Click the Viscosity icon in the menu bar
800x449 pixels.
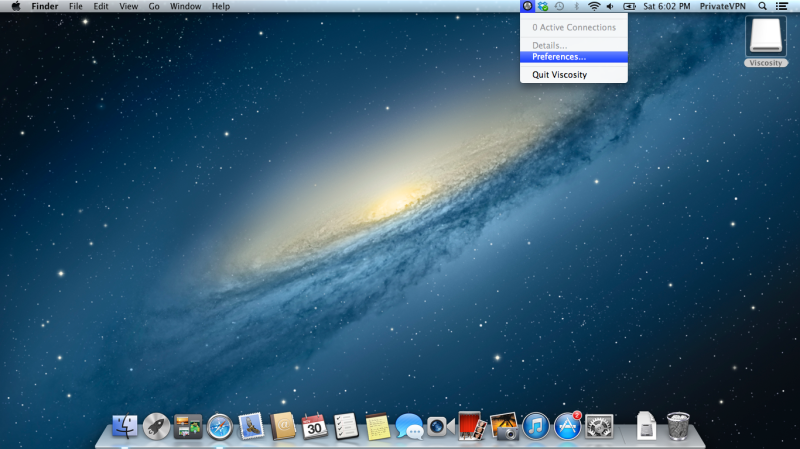tap(527, 6)
